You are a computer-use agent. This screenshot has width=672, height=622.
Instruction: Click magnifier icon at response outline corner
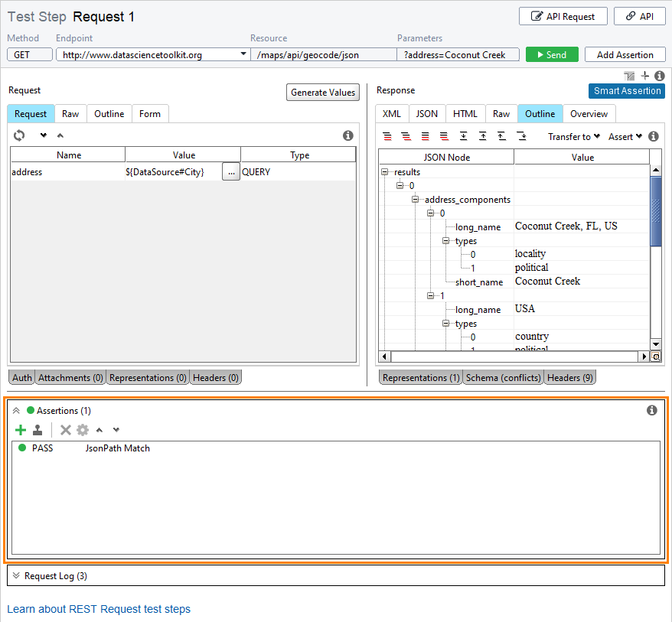656,357
